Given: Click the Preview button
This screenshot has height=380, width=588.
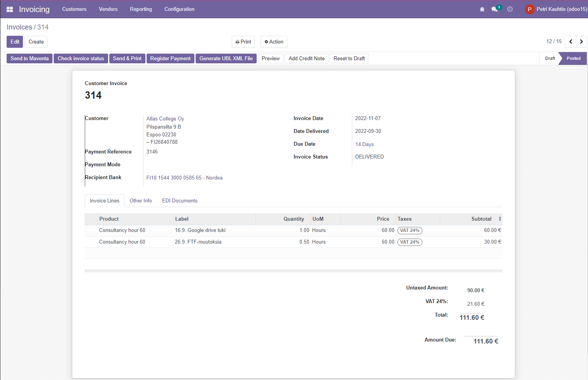Looking at the screenshot, I should pyautogui.click(x=271, y=59).
